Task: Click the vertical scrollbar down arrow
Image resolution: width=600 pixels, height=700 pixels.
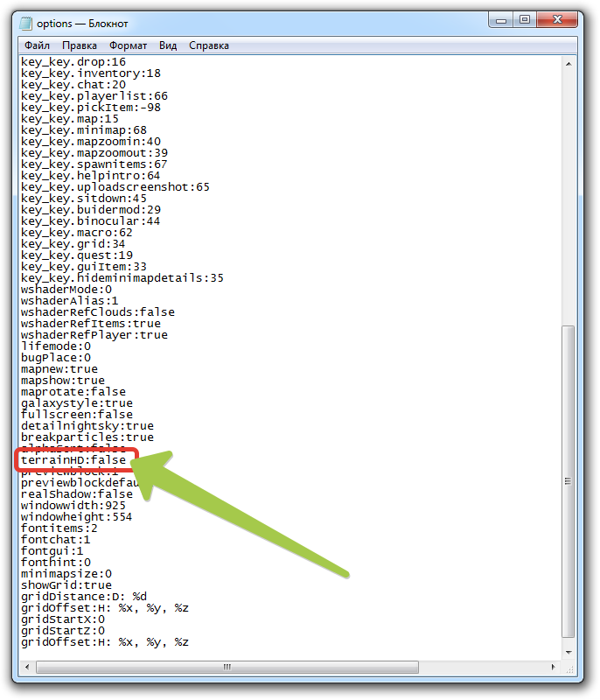Action: (x=569, y=651)
